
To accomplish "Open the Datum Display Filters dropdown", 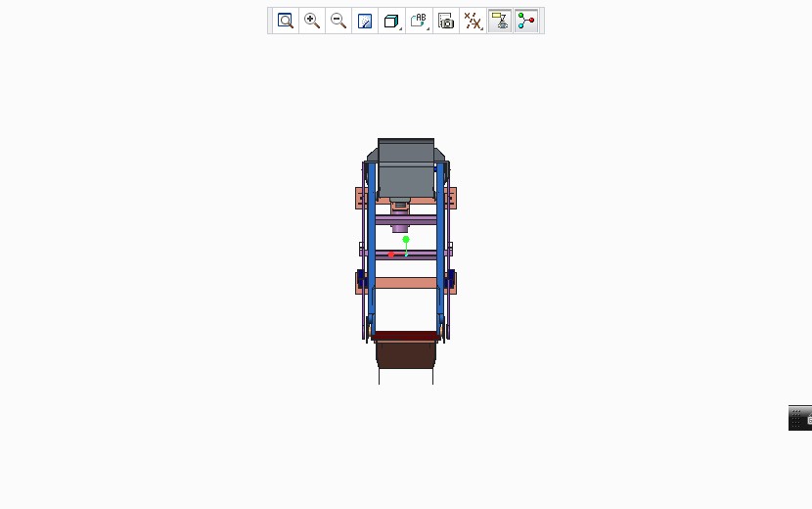I will (473, 21).
